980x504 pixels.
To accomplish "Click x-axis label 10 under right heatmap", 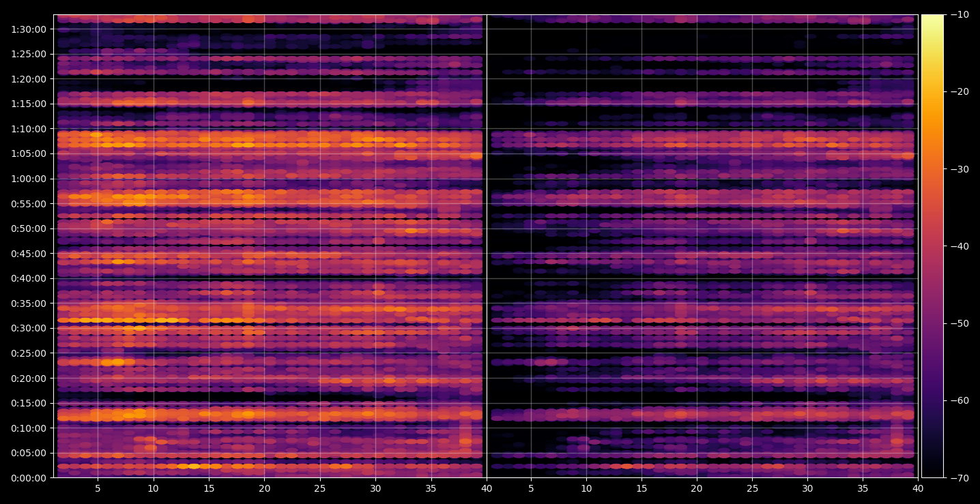I will point(586,488).
